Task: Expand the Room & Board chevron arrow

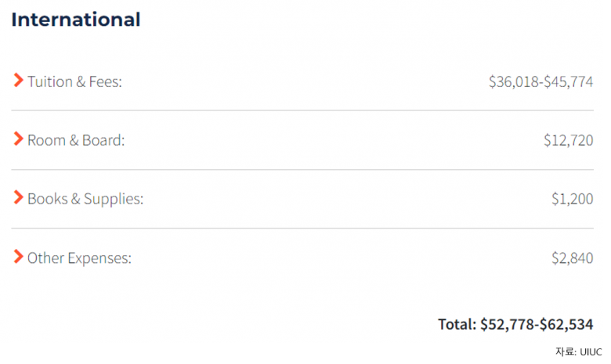Action: 18,139
